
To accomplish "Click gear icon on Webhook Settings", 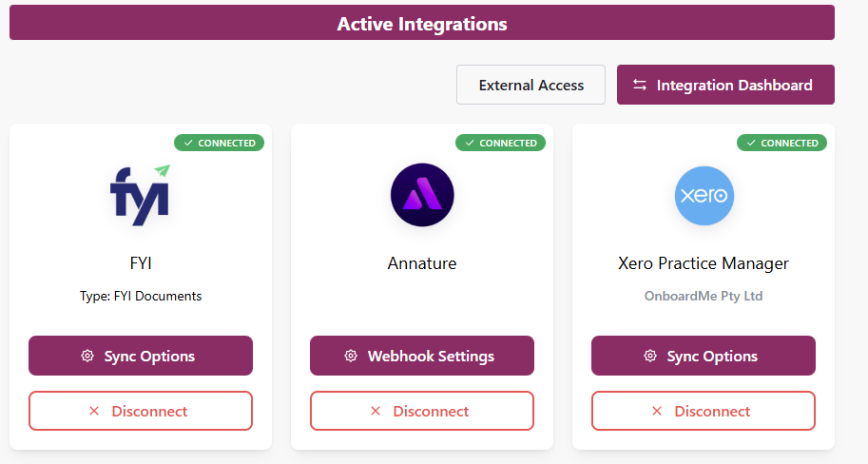I will click(x=351, y=357).
